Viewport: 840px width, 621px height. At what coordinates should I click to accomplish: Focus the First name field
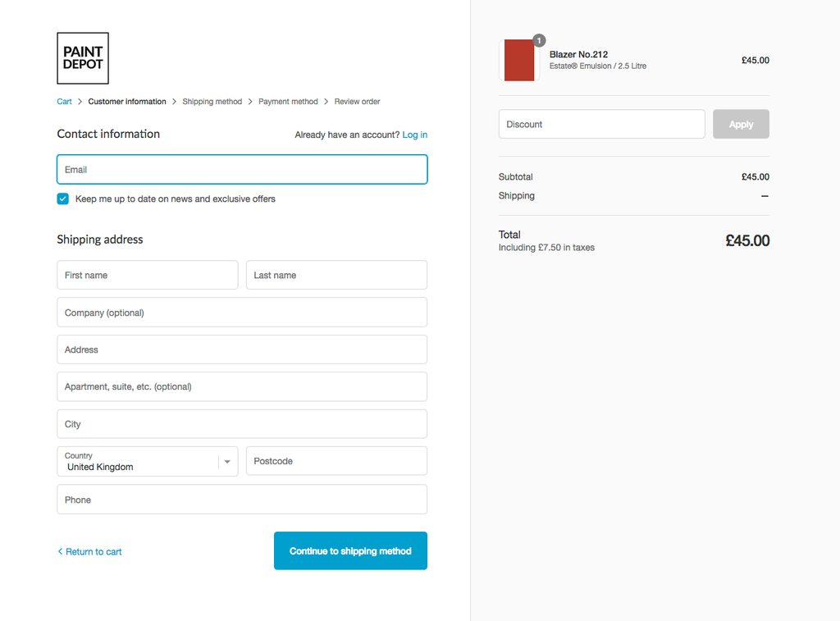148,275
